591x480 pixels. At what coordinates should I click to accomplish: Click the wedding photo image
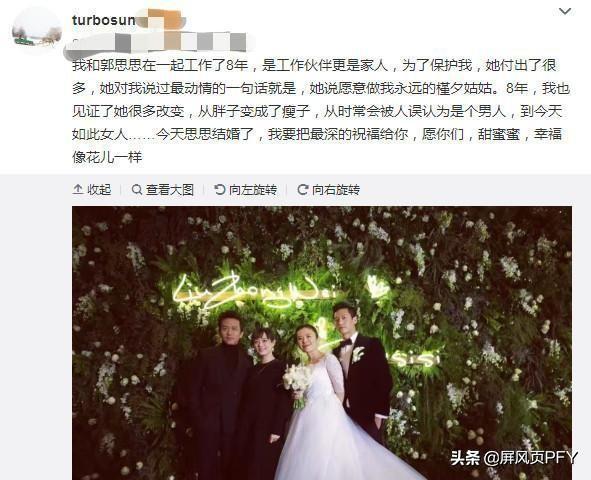[x=322, y=343]
